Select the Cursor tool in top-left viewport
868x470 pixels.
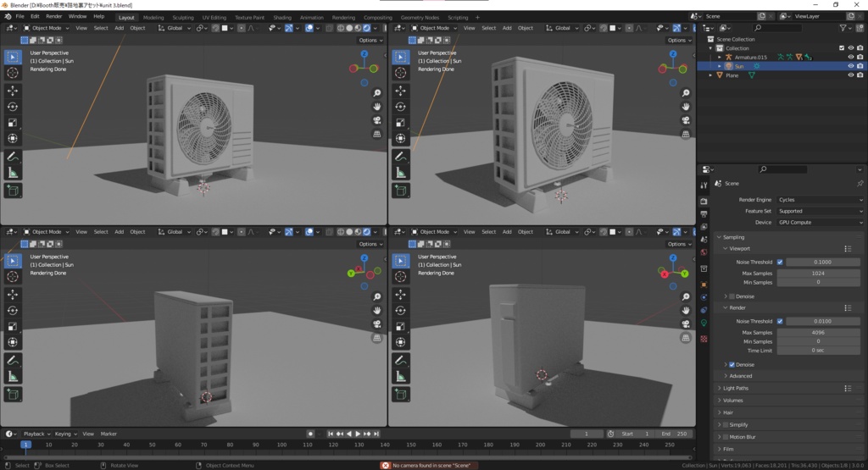click(x=13, y=73)
